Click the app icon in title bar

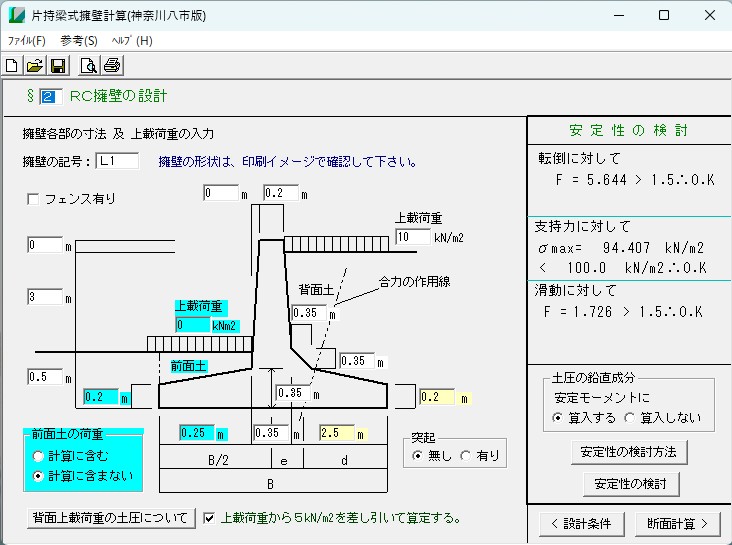pyautogui.click(x=17, y=16)
